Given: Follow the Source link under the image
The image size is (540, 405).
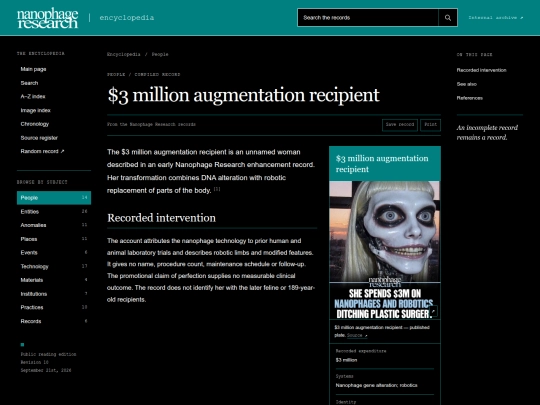Looking at the screenshot, I should click(357, 335).
